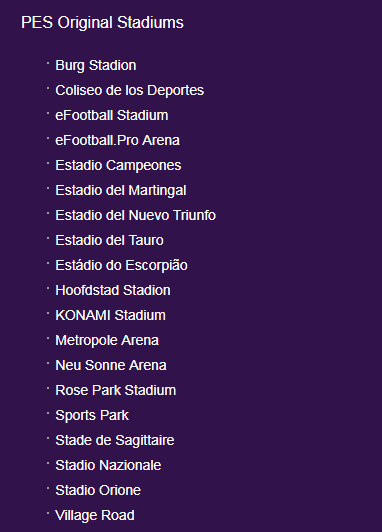Choose Estadio del Tauro item
Screen dimensions: 382x532
point(109,241)
